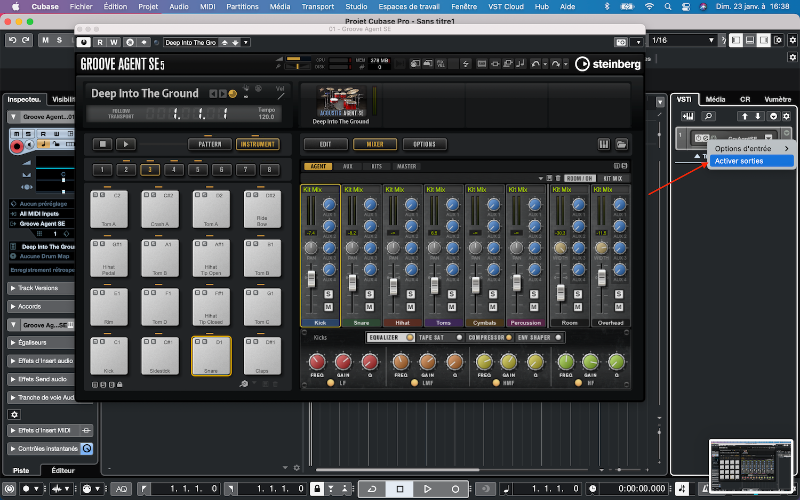The height and width of the screenshot is (500, 800).
Task: Select the AGENT mixer tab
Action: click(318, 166)
